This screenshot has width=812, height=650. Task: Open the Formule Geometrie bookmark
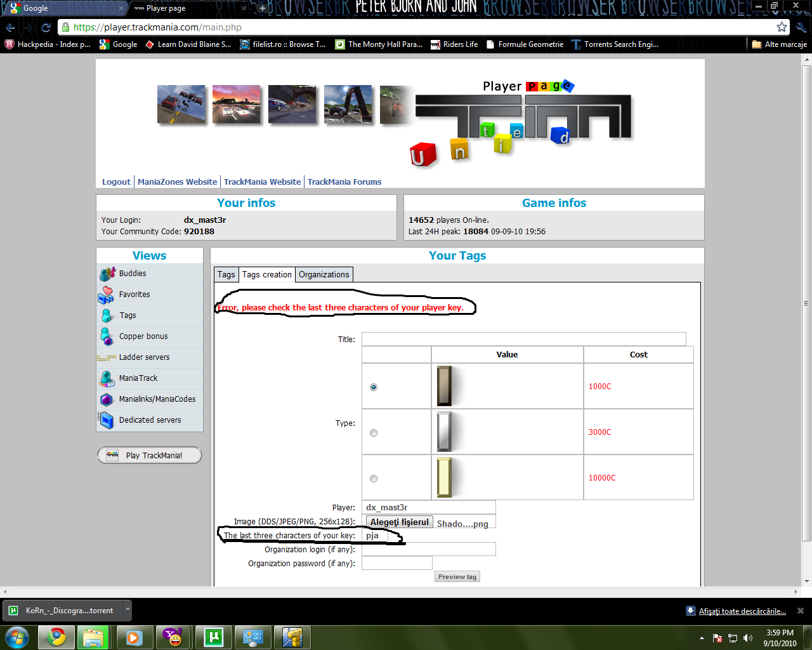(525, 44)
